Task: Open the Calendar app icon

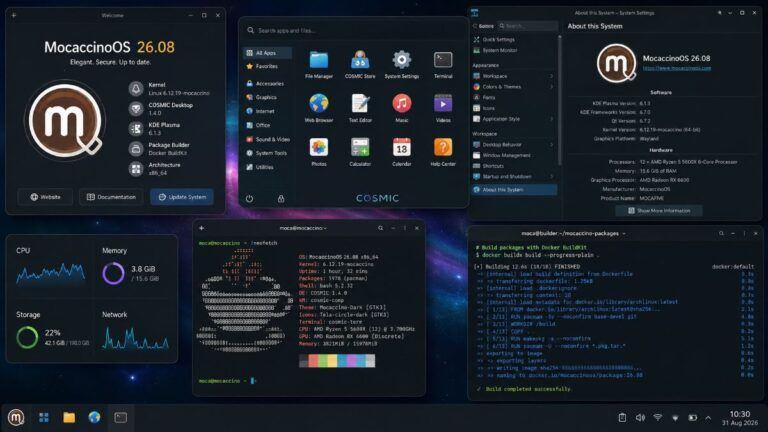Action: click(x=402, y=152)
